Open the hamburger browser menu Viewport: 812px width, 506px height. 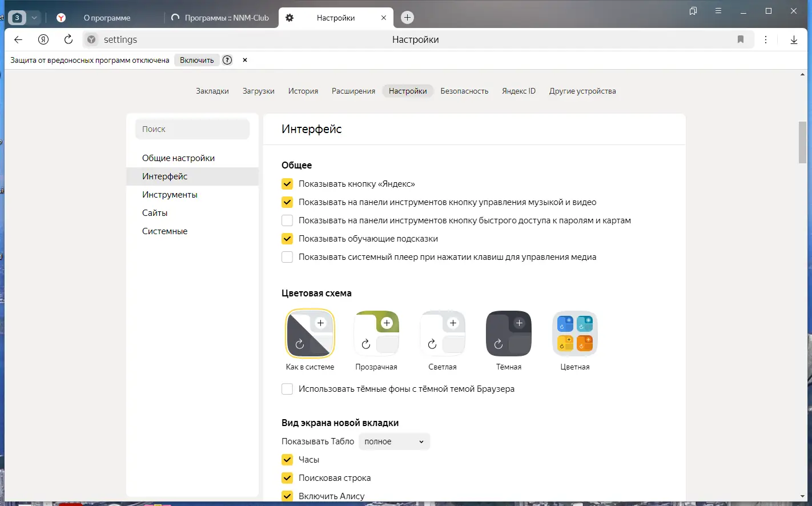click(x=718, y=11)
